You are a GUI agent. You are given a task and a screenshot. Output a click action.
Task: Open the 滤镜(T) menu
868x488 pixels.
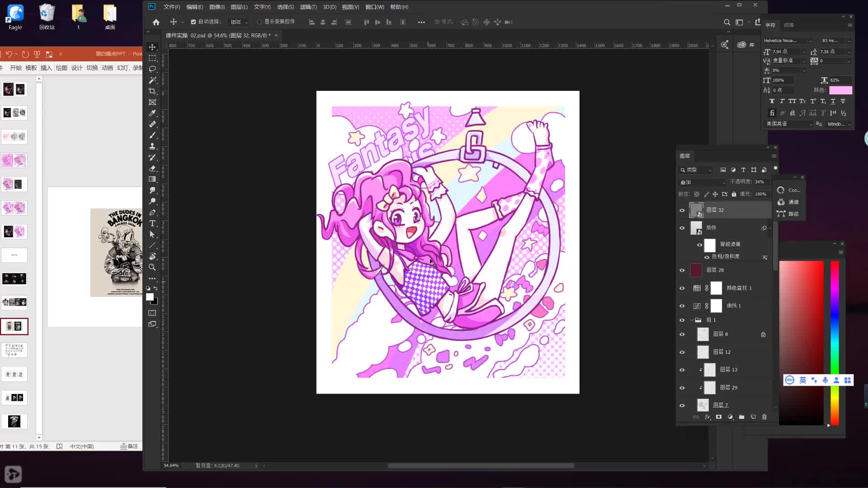tap(308, 7)
